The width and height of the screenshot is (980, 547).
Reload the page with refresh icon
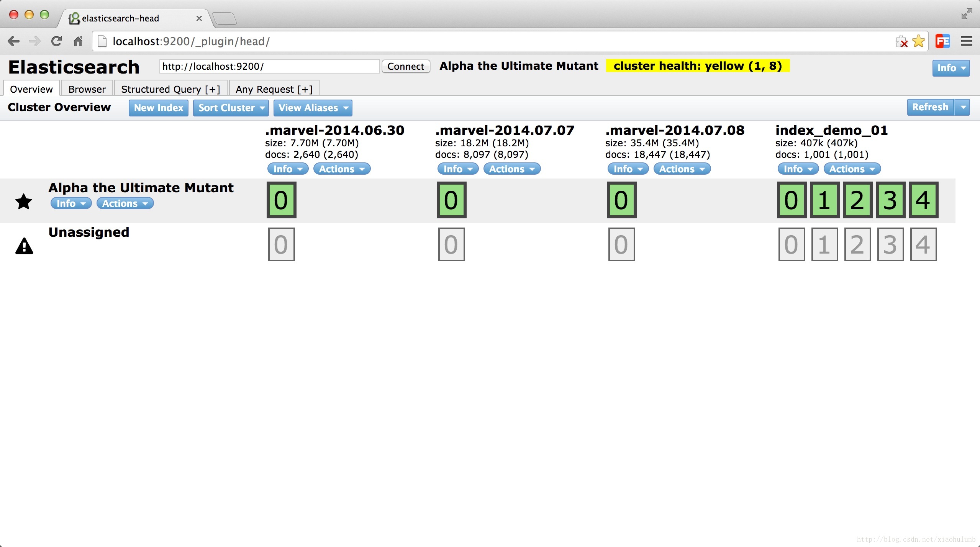(56, 41)
